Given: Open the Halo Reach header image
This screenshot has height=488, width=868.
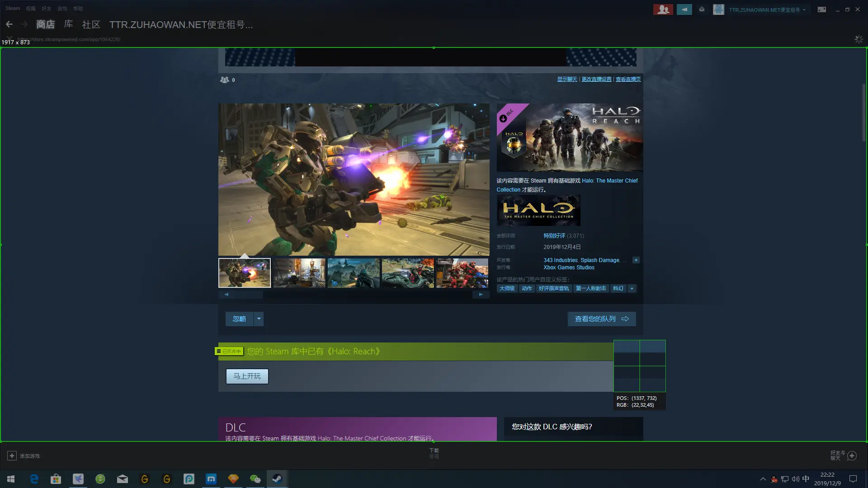Looking at the screenshot, I should click(x=570, y=137).
